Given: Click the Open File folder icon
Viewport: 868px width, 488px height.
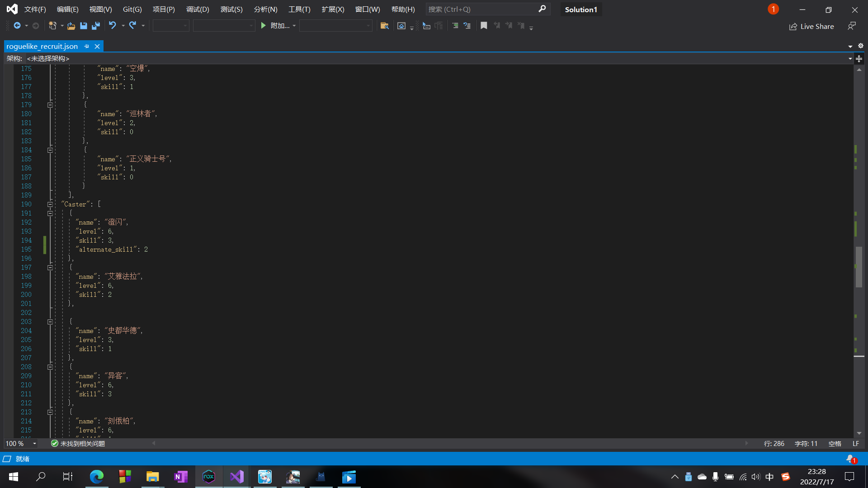Looking at the screenshot, I should 71,26.
